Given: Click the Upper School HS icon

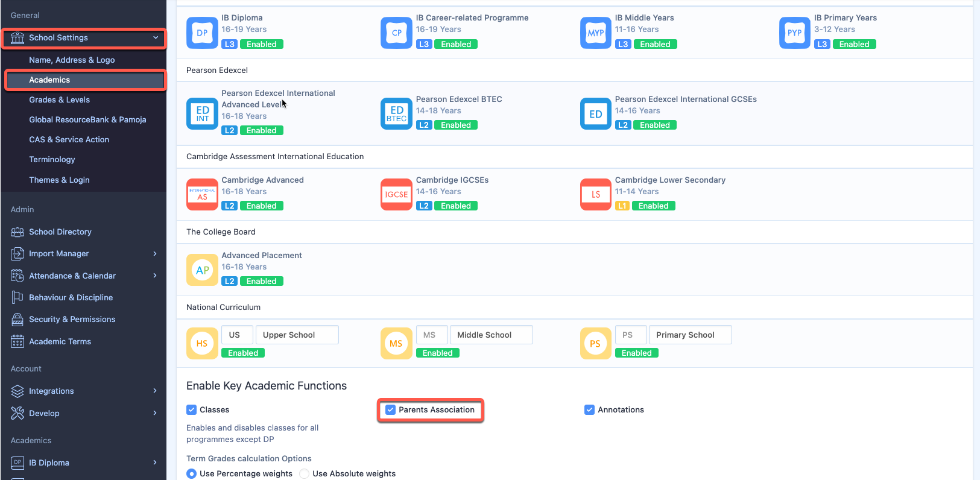Looking at the screenshot, I should (202, 344).
